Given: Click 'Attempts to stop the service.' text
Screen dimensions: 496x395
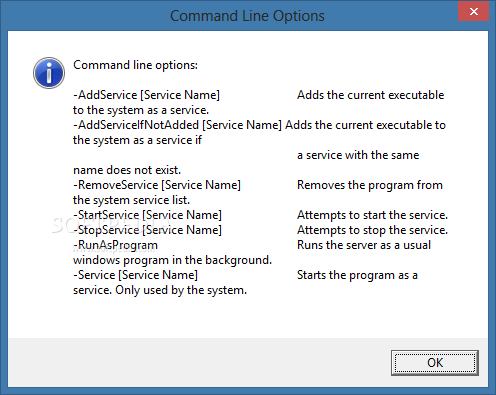Looking at the screenshot, I should 372,230.
